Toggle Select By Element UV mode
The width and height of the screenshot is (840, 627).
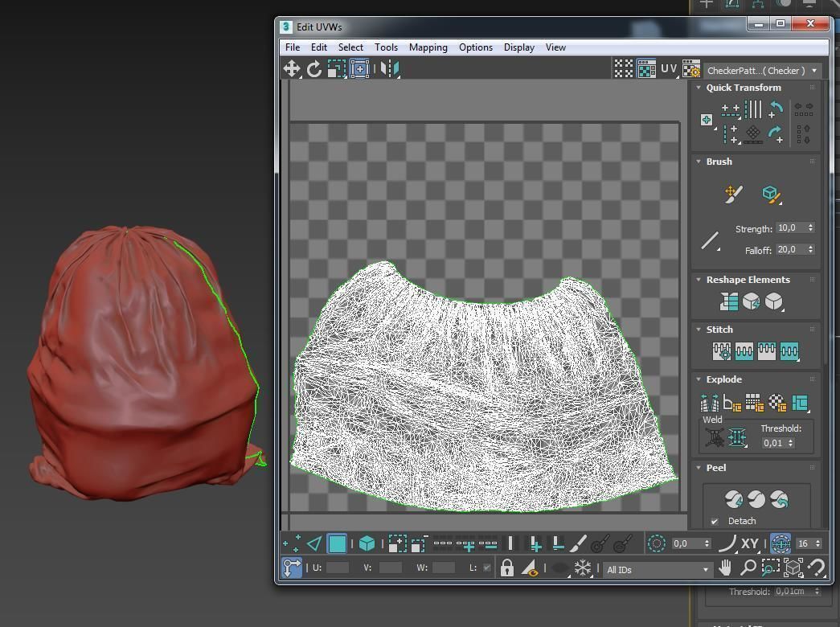pyautogui.click(x=367, y=544)
